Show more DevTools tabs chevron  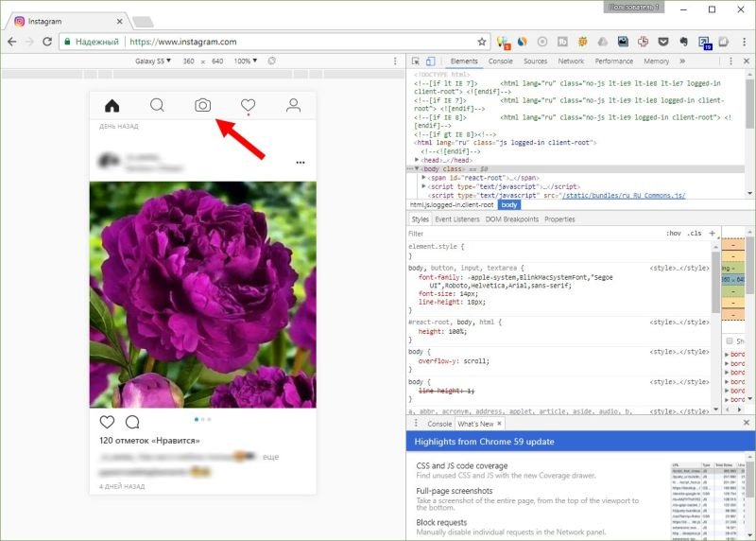[682, 61]
